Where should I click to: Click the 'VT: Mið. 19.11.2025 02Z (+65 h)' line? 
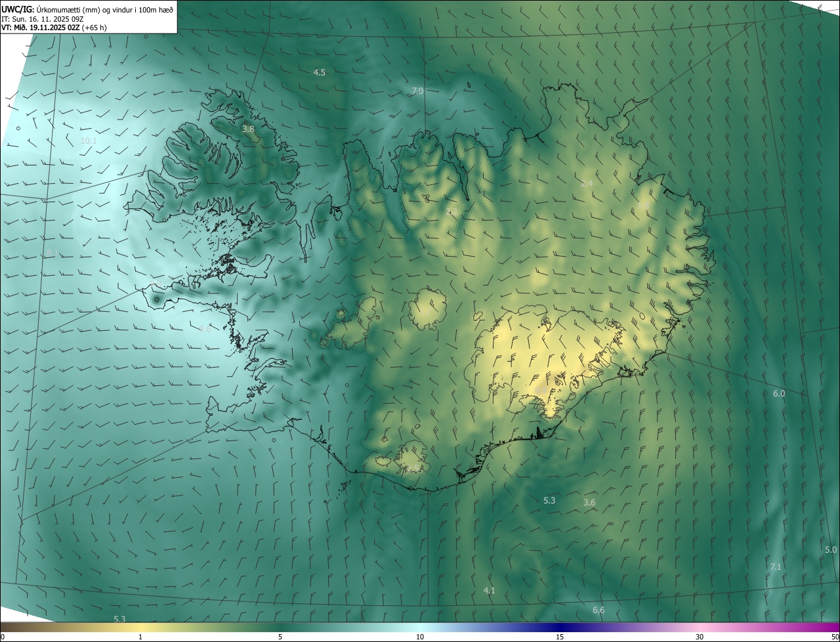[x=54, y=28]
